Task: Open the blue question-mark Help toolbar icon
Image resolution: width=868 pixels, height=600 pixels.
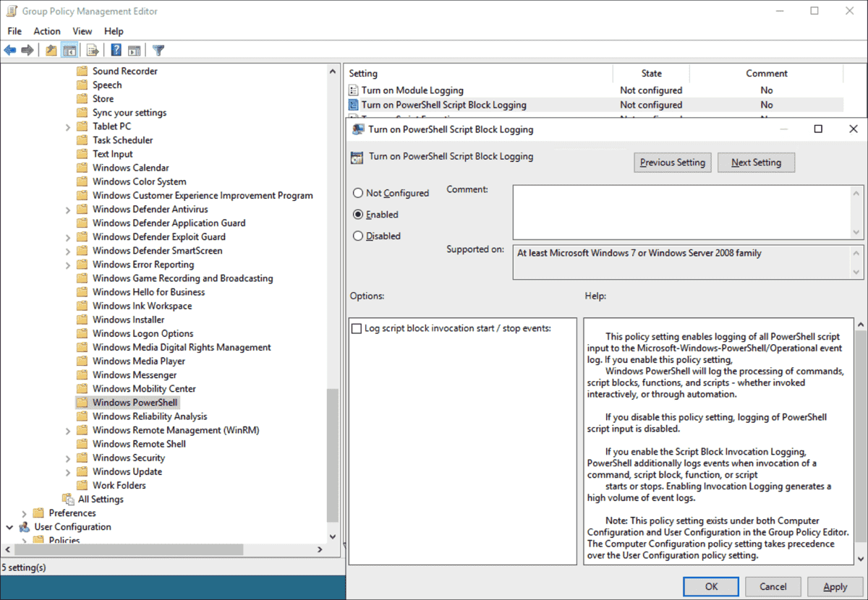Action: 116,50
